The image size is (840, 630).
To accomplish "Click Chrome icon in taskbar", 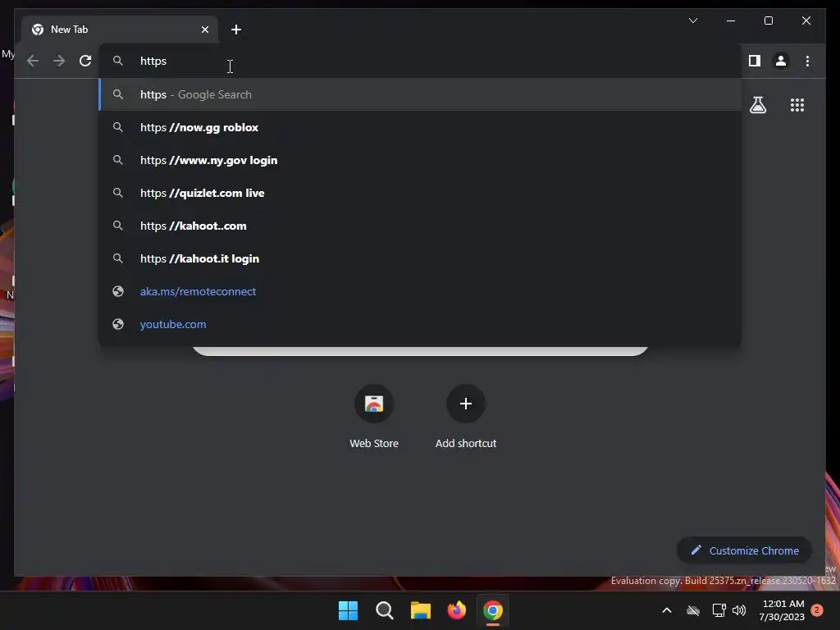I will pos(493,610).
